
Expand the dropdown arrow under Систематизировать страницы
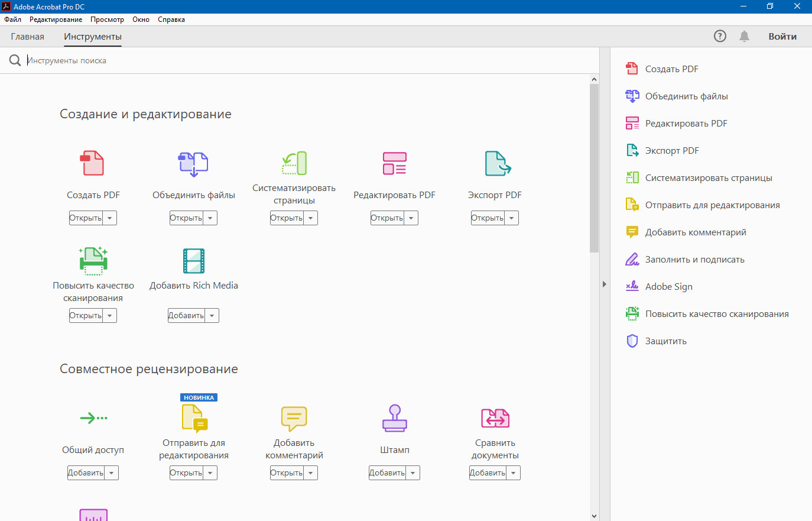(311, 218)
